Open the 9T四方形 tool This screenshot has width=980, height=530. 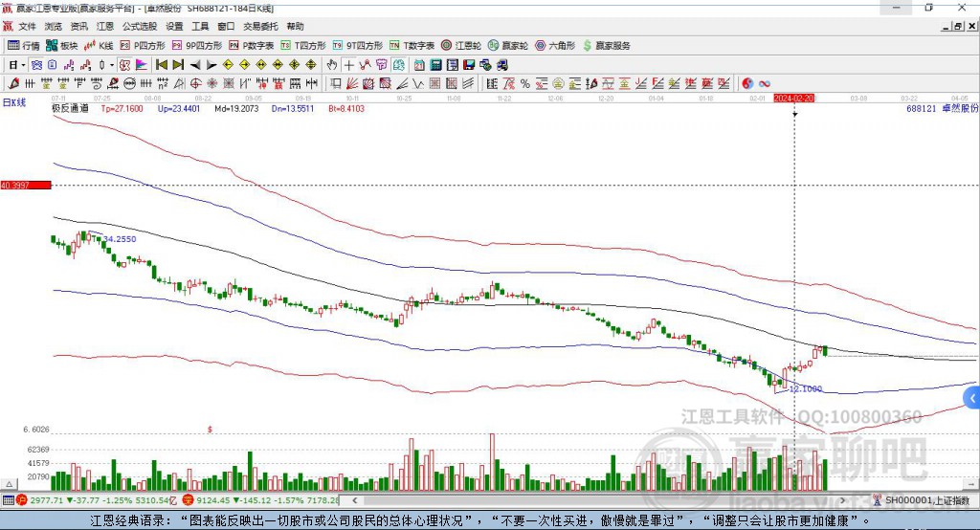(x=358, y=46)
